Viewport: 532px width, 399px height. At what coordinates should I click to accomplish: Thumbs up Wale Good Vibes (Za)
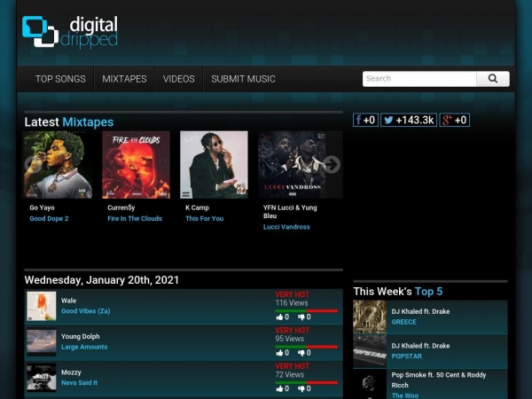(x=279, y=317)
